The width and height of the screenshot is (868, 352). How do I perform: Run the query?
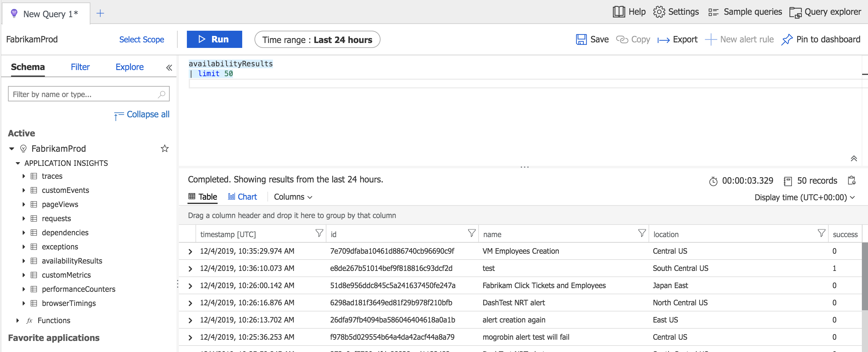(214, 39)
